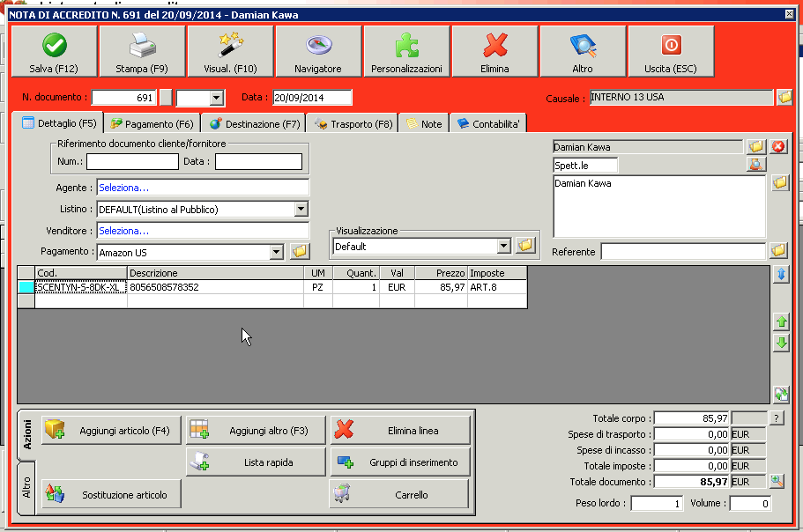Switch to Dettaglio (F5) tab
Screen dimensions: 803x532
click(59, 123)
